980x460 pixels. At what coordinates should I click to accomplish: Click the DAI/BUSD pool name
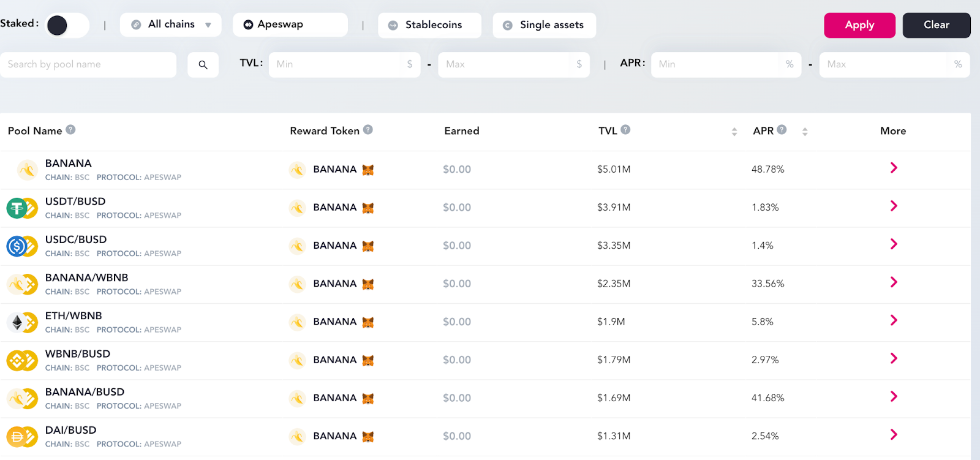pos(71,430)
